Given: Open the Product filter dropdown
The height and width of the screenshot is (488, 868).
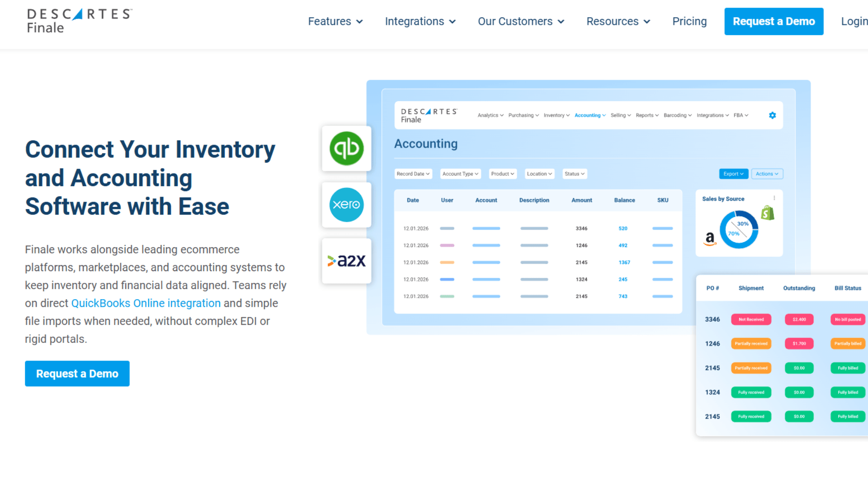Looking at the screenshot, I should 503,174.
